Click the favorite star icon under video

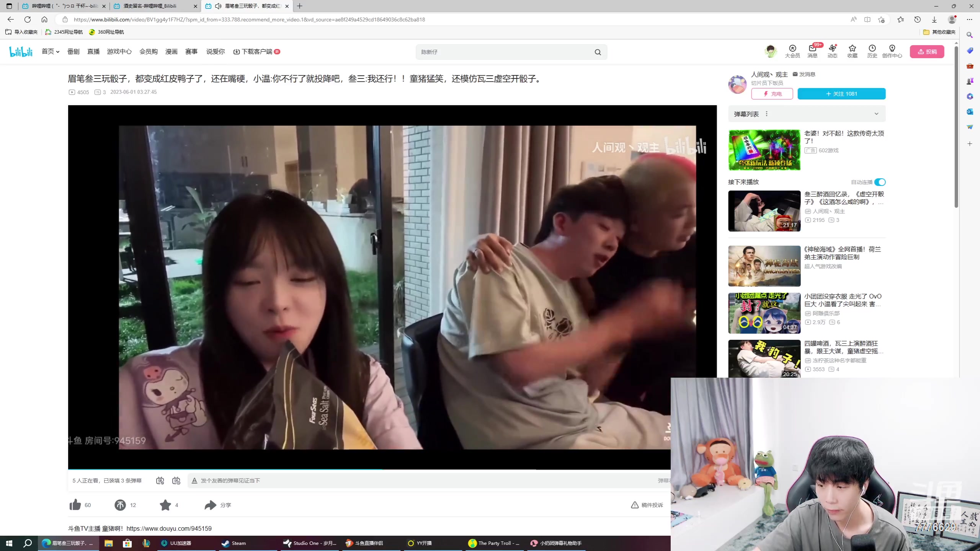(x=165, y=505)
